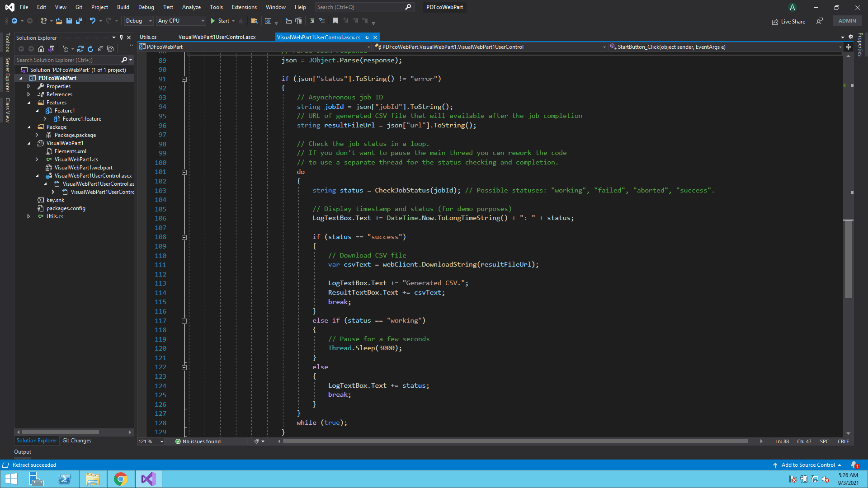Click Home icon in Solution Explorer
The image size is (868, 488).
[x=41, y=49]
